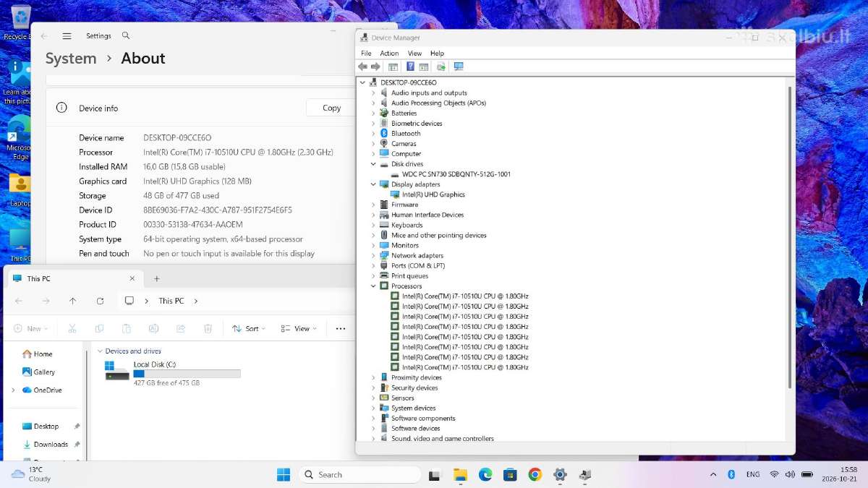Click Settings gear icon on taskbar
868x488 pixels.
click(x=560, y=474)
